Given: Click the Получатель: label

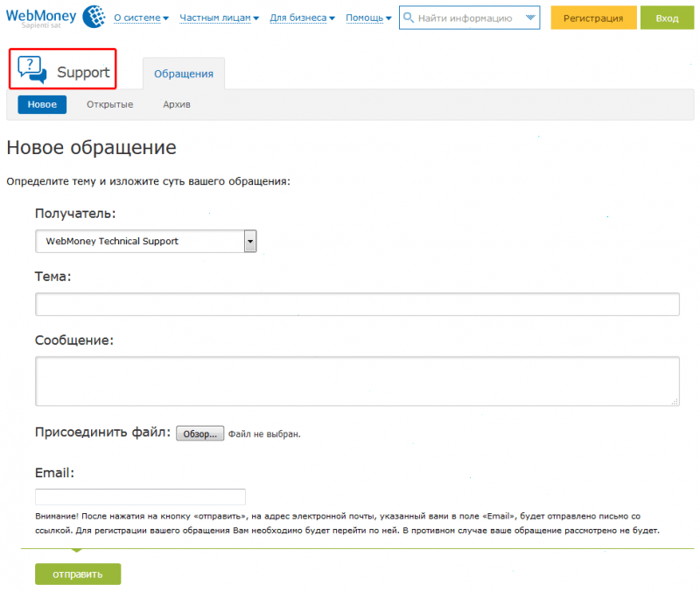Looking at the screenshot, I should [x=75, y=214].
